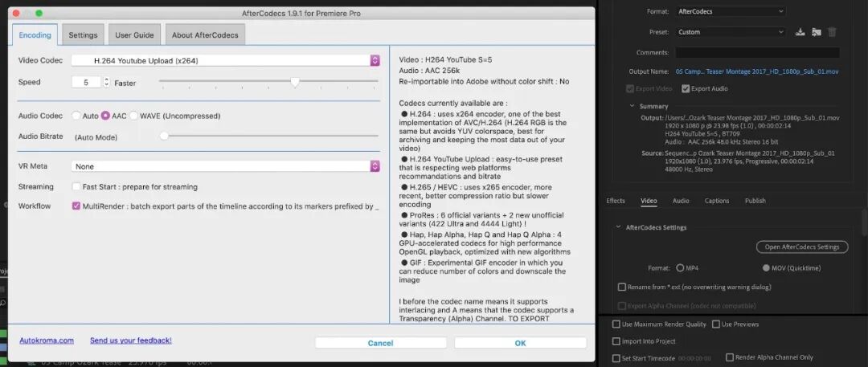
Task: Collapse the AfterCodecs Settings section
Action: (x=618, y=227)
